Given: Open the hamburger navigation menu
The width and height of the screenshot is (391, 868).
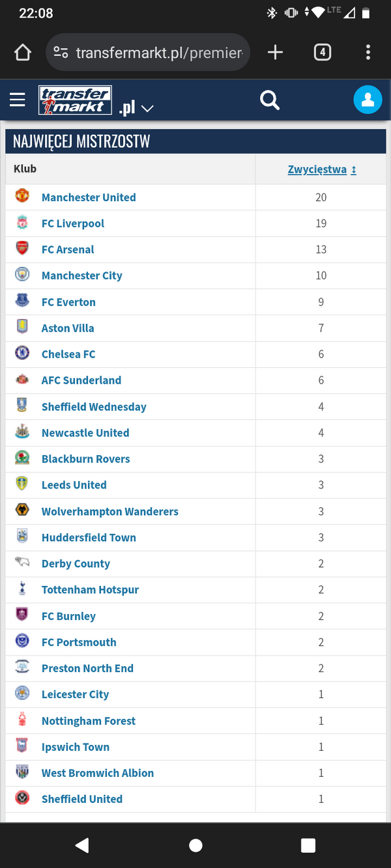Looking at the screenshot, I should (18, 100).
